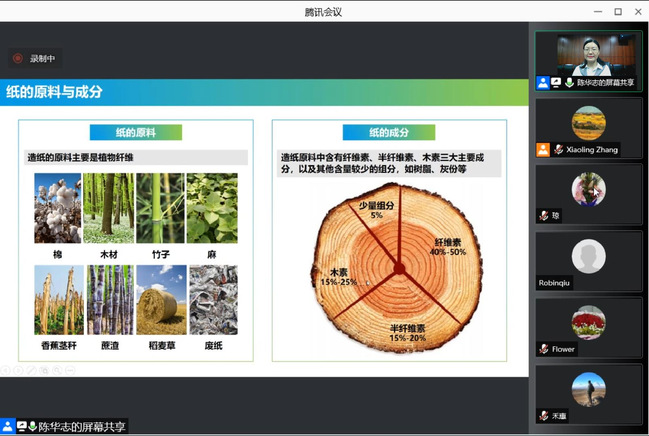The height and width of the screenshot is (436, 649).
Task: Maximize the Tencent Meeting window
Action: click(618, 11)
